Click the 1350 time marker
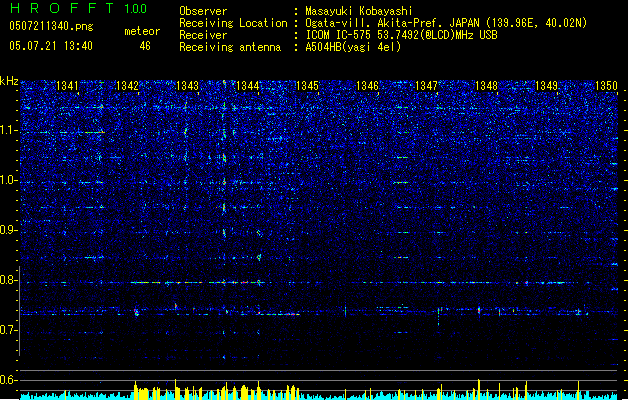 pos(606,86)
